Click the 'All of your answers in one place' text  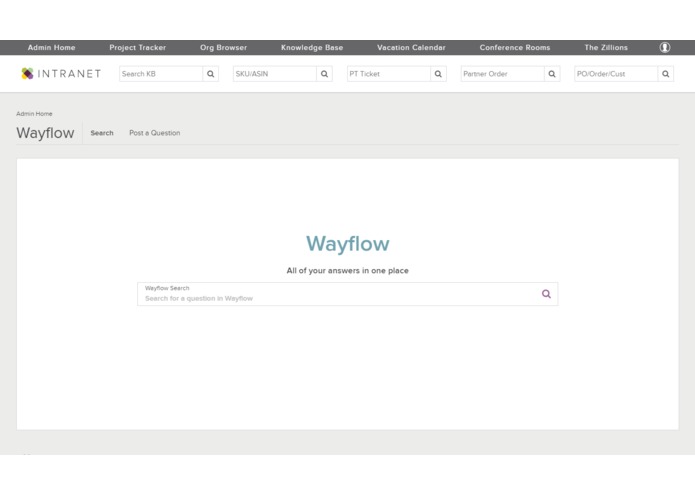click(348, 270)
